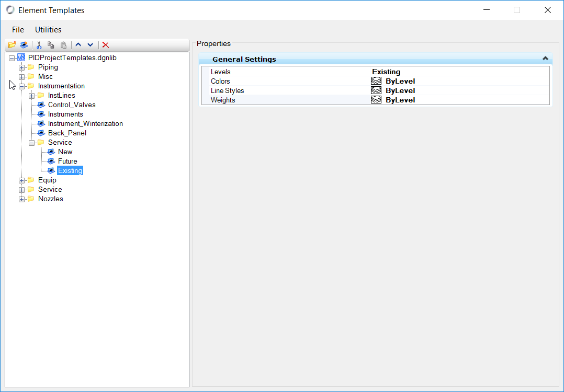Screen dimensions: 564x392
Task: Open the File menu
Action: pos(18,30)
